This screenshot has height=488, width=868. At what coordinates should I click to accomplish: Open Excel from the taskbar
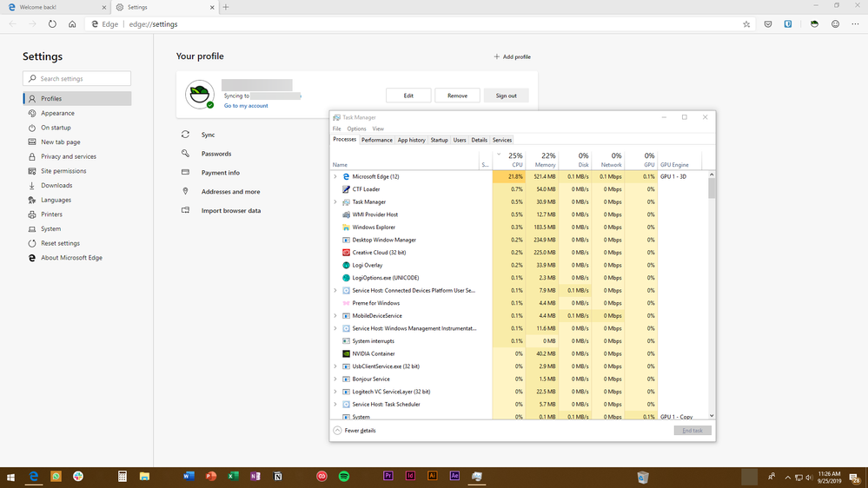point(233,477)
